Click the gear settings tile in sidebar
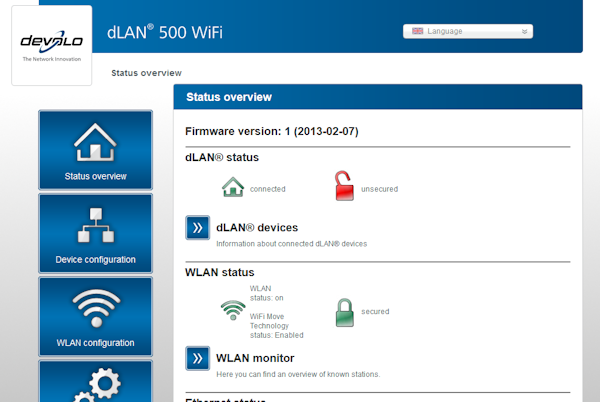The width and height of the screenshot is (600, 402). pos(95,382)
